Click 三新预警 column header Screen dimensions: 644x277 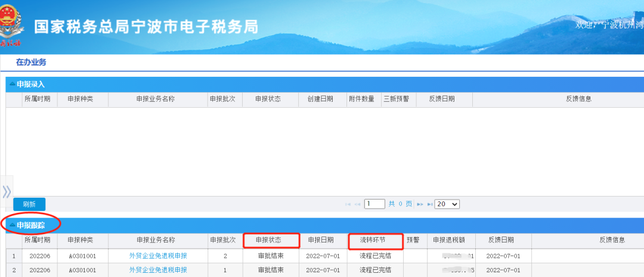click(396, 99)
